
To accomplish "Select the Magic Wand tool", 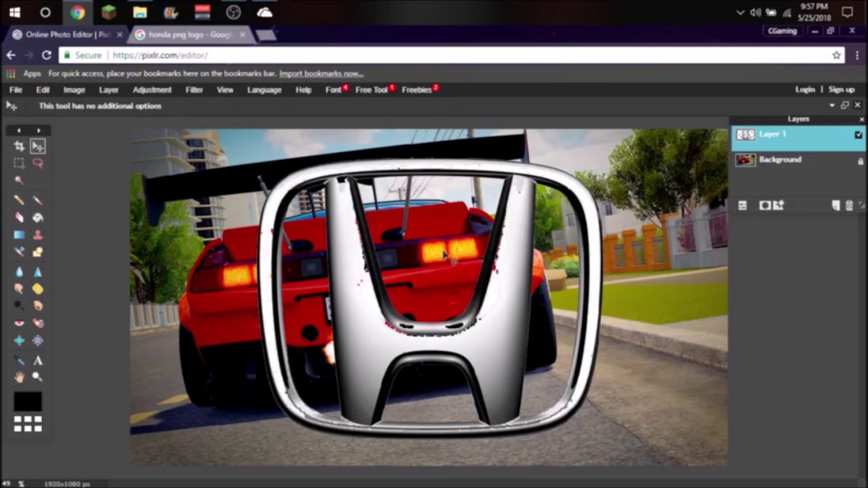I will click(19, 180).
